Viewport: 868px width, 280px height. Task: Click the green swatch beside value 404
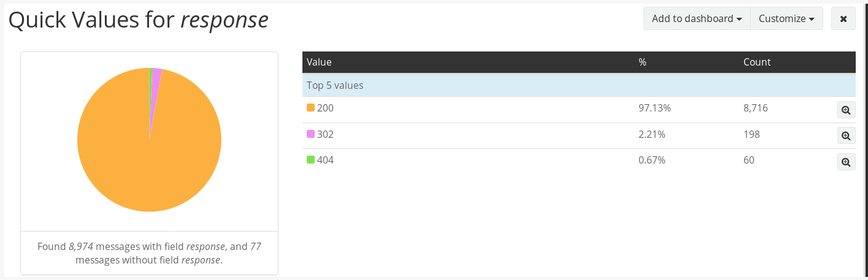point(310,160)
